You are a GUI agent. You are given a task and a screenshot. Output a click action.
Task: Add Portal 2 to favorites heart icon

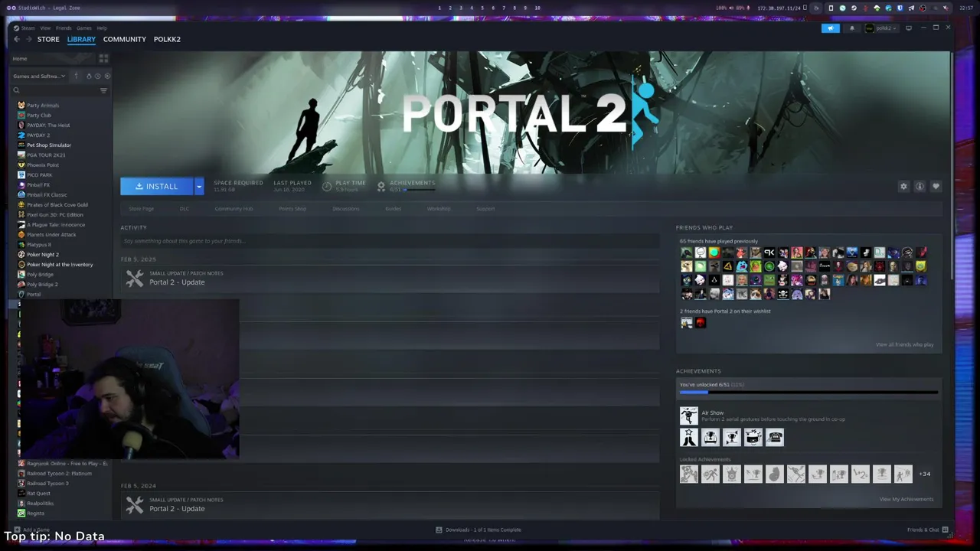[936, 186]
